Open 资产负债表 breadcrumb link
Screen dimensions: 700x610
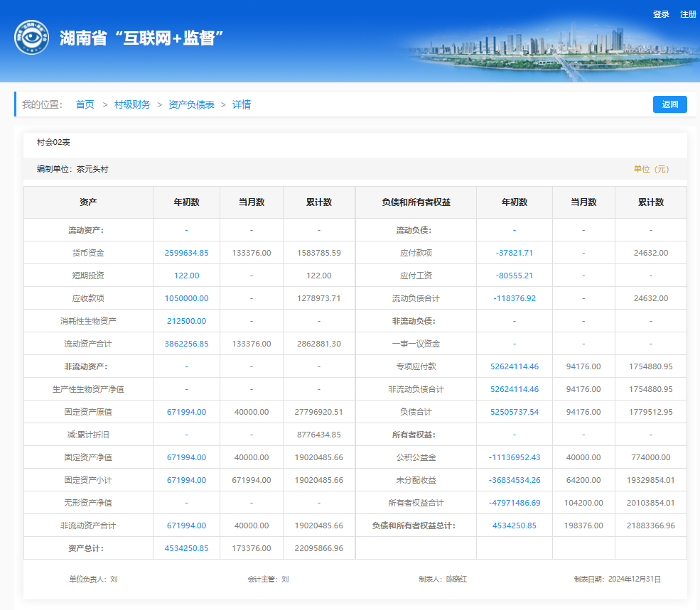point(191,104)
